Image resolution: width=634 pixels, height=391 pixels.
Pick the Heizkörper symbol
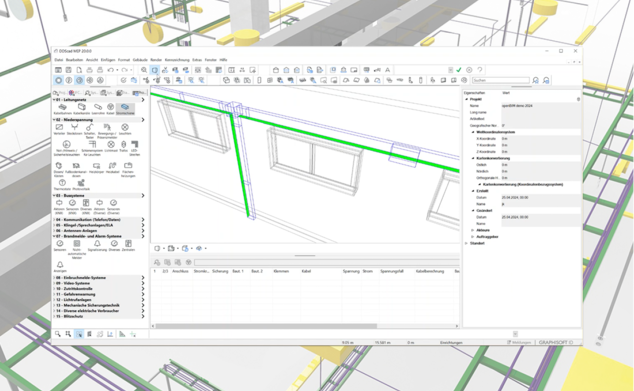[96, 166]
